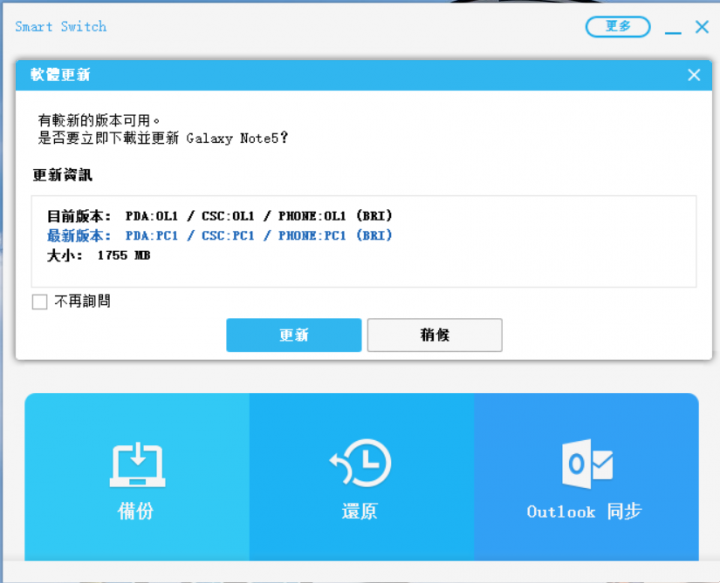This screenshot has height=583, width=720.
Task: Open the 更多 (More) menu button
Action: tap(618, 27)
